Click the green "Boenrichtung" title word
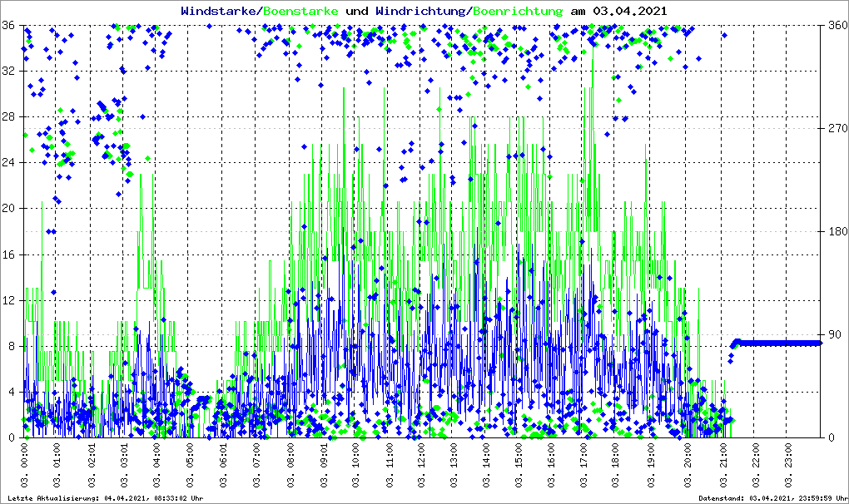The width and height of the screenshot is (849, 504). tap(518, 11)
